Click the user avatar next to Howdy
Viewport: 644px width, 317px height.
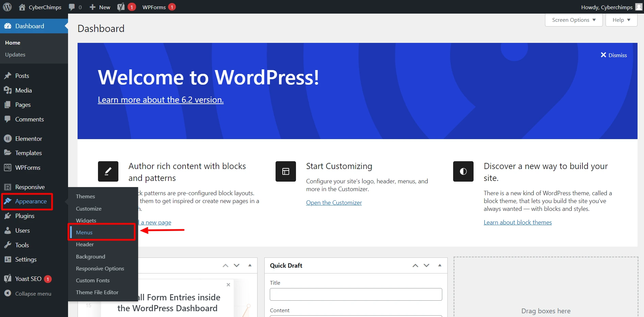click(639, 7)
